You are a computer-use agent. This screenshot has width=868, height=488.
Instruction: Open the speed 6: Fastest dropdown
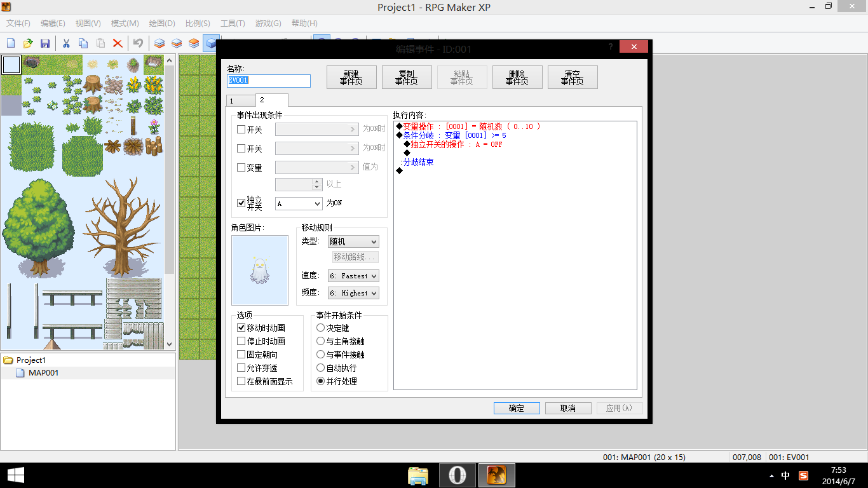click(x=353, y=276)
